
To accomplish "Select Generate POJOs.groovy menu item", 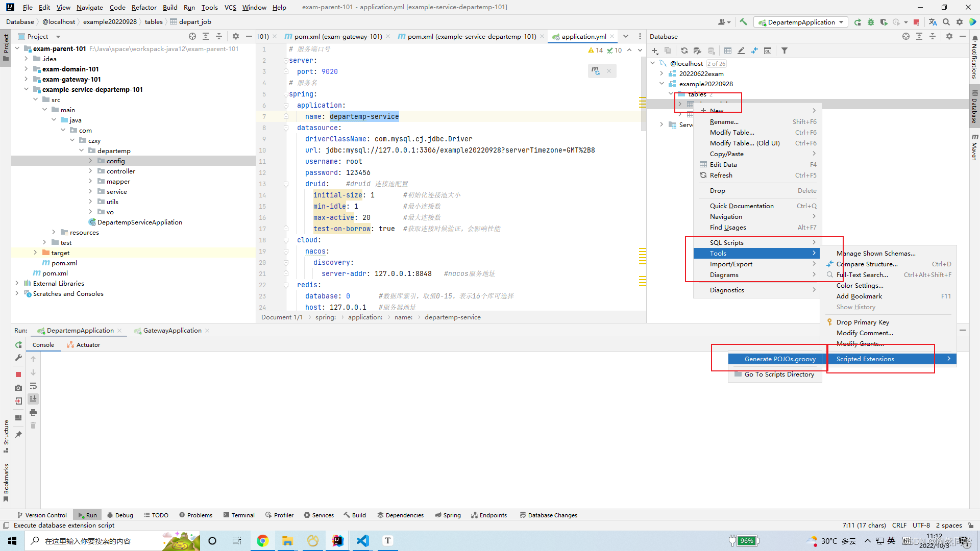I will coord(779,359).
